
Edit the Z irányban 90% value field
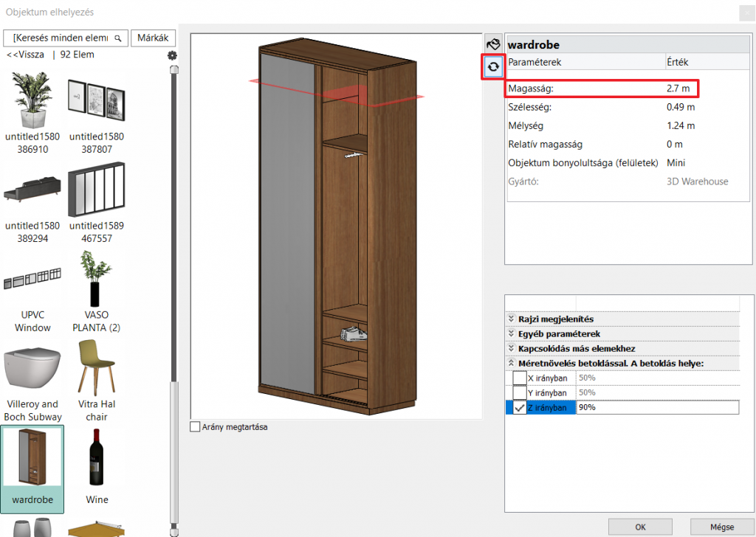click(x=658, y=407)
